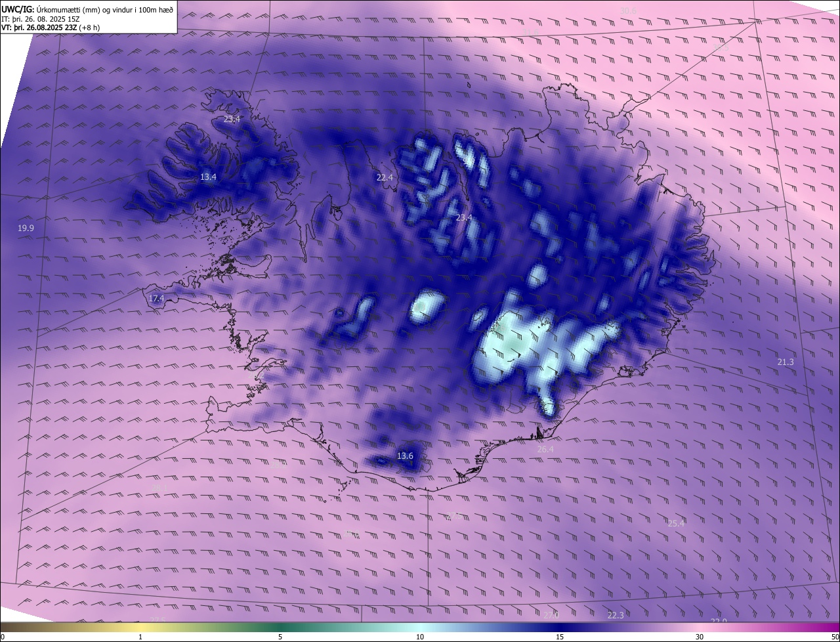Click the 27.0 value above the colour scale
Image resolution: width=840 pixels, height=642 pixels.
tap(551, 615)
